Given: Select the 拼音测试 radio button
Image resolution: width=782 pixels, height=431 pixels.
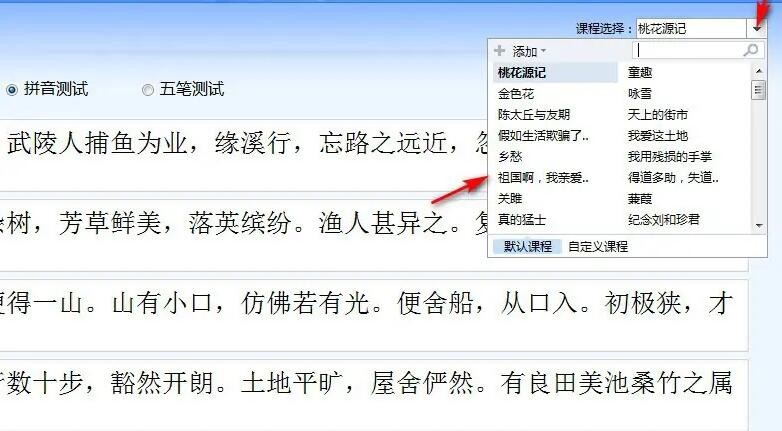Looking at the screenshot, I should 11,90.
